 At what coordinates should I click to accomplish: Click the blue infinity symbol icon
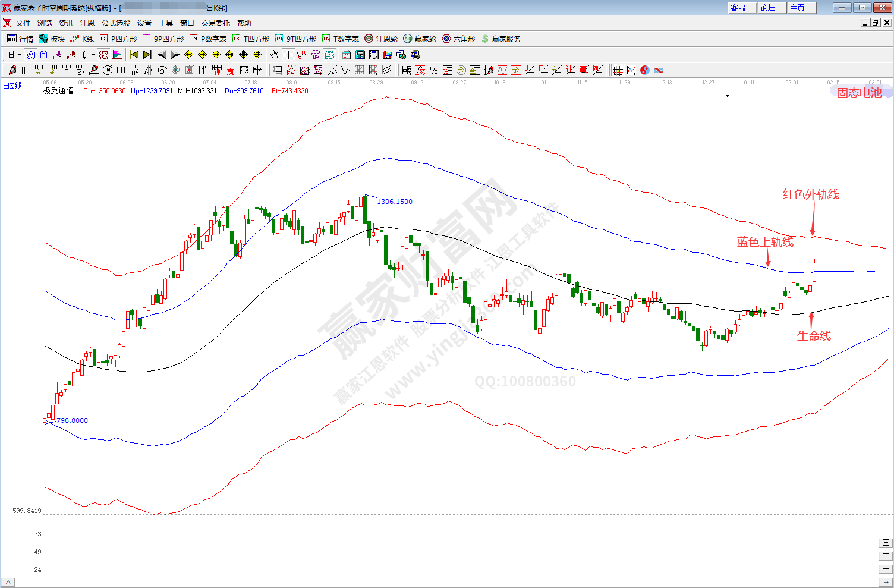659,70
